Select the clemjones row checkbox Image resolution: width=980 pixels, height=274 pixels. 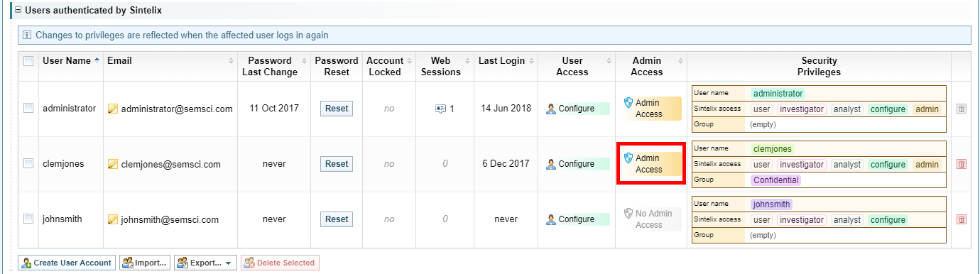pyautogui.click(x=28, y=163)
